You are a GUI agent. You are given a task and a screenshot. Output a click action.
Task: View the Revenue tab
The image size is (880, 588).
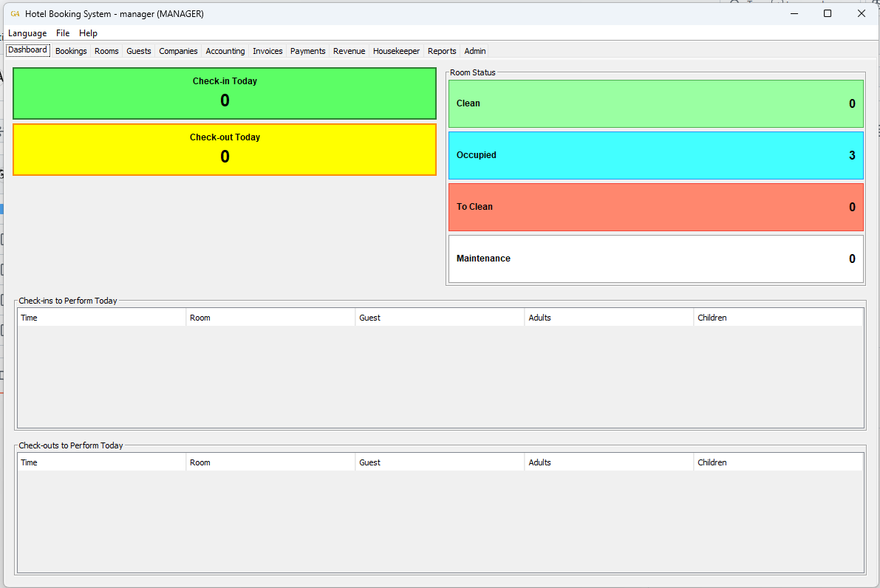tap(348, 50)
